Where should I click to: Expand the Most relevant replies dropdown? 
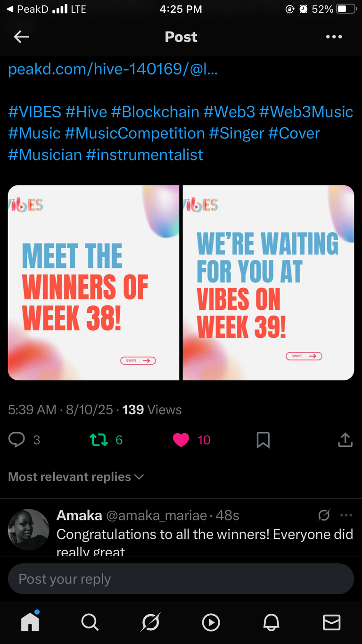click(76, 477)
